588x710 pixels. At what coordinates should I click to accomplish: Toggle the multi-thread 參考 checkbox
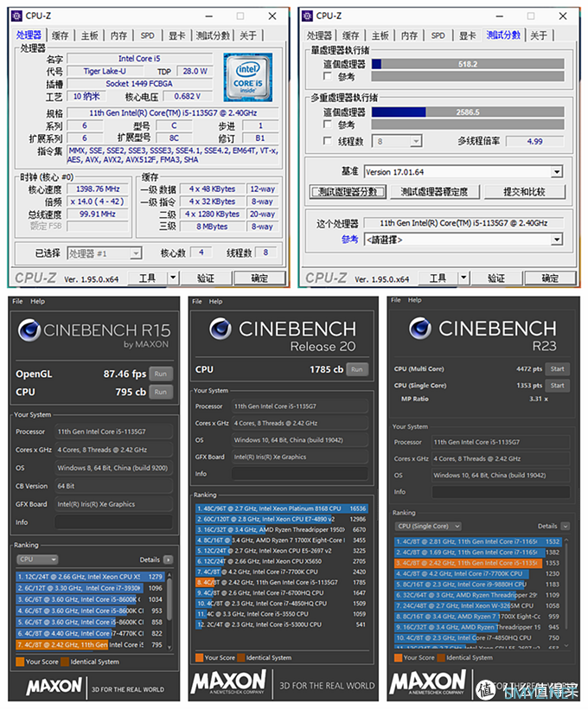pyautogui.click(x=327, y=124)
